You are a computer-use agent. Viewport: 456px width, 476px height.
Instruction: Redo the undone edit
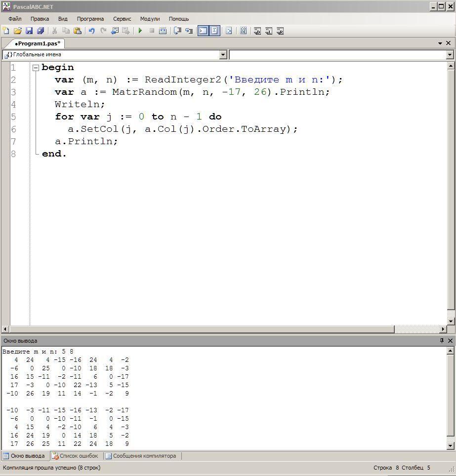103,31
